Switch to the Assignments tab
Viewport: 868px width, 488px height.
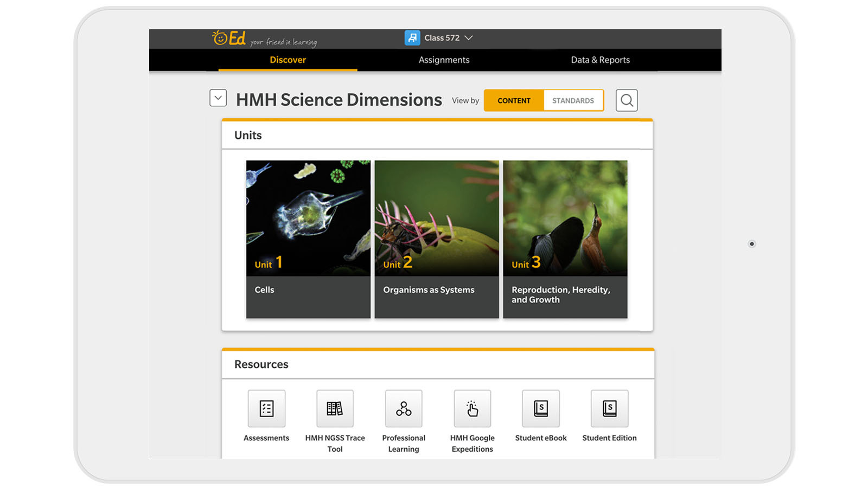click(443, 60)
